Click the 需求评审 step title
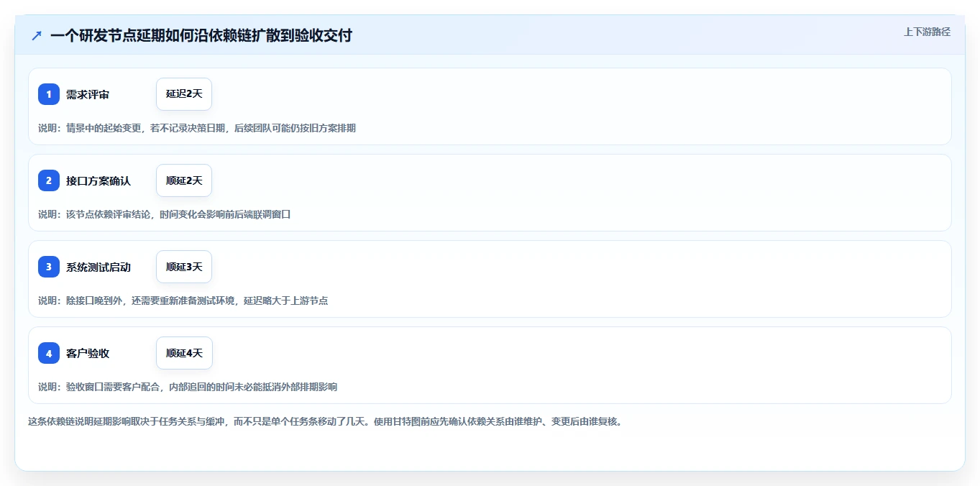 click(x=88, y=94)
